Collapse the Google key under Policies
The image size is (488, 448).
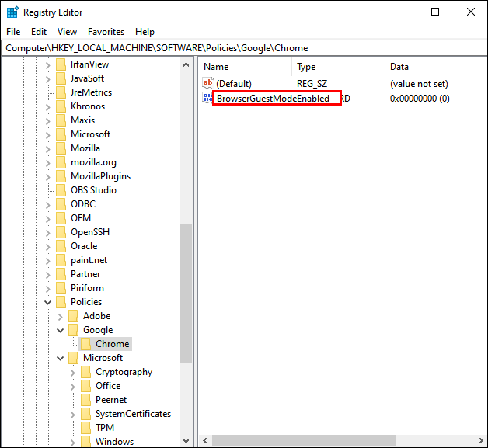(60, 330)
